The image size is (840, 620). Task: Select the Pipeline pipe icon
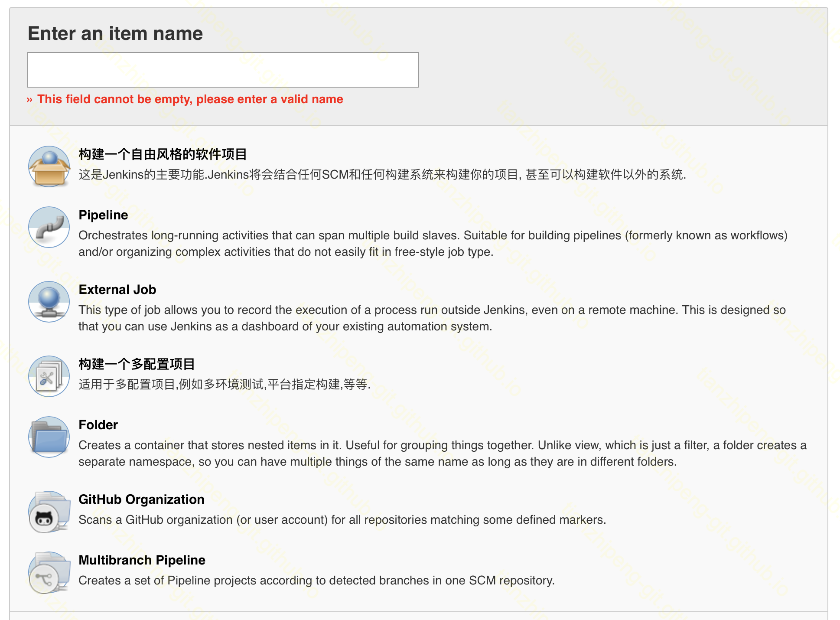(49, 227)
